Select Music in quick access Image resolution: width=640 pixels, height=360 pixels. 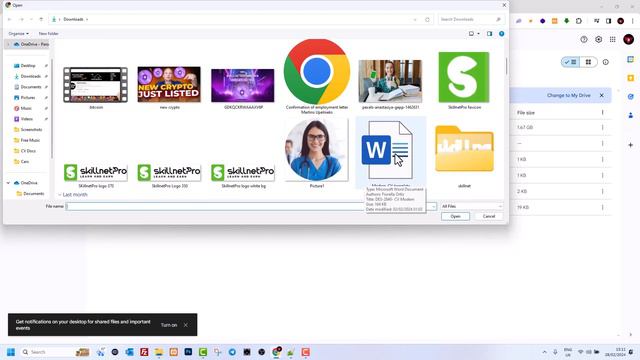(x=26, y=108)
